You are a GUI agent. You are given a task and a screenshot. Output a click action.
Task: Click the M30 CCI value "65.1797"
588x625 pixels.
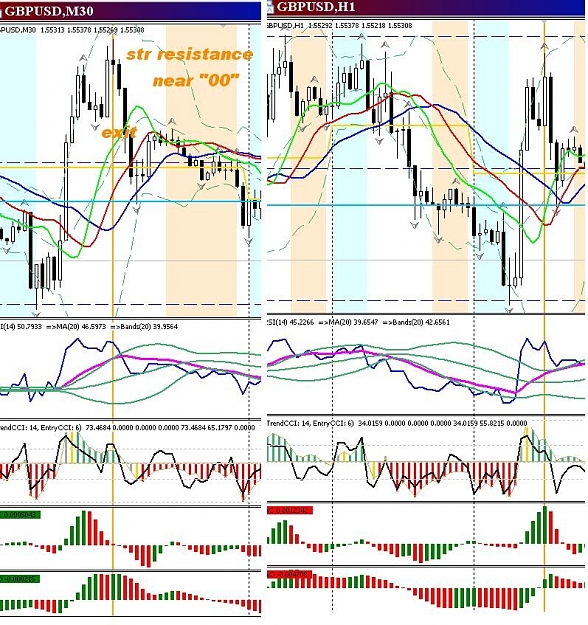[x=219, y=428]
